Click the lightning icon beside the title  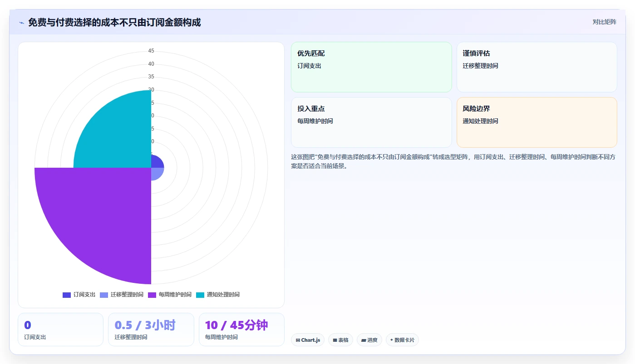click(21, 23)
